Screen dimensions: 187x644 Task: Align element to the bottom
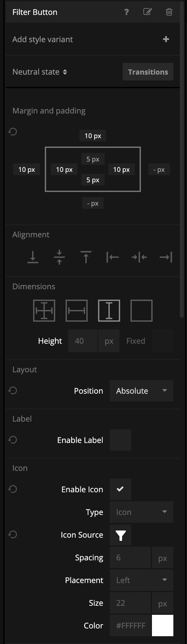point(33,257)
